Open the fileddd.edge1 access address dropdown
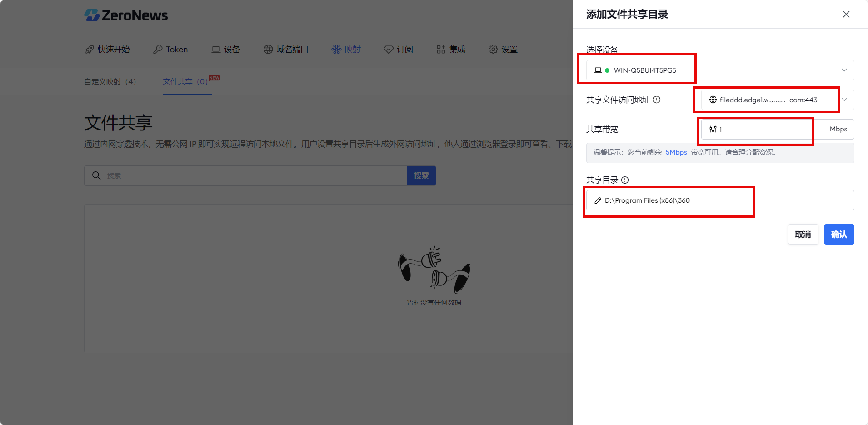This screenshot has height=425, width=868. point(778,100)
